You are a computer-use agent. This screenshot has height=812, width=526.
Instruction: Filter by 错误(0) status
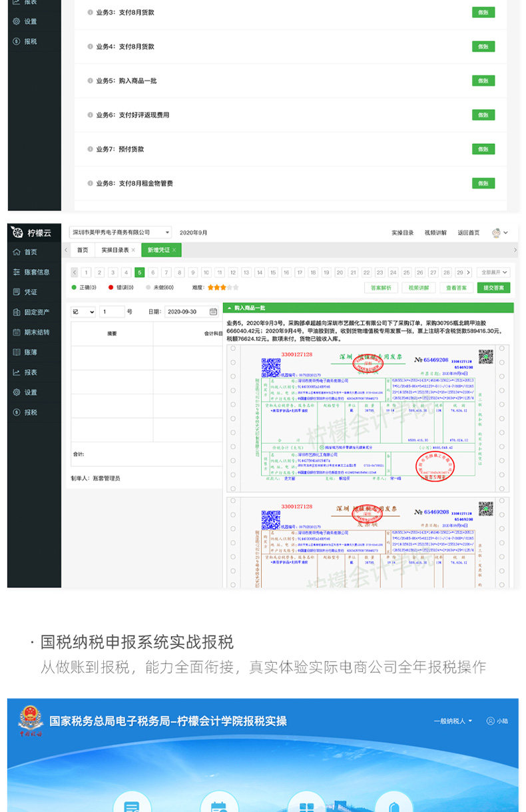click(121, 288)
